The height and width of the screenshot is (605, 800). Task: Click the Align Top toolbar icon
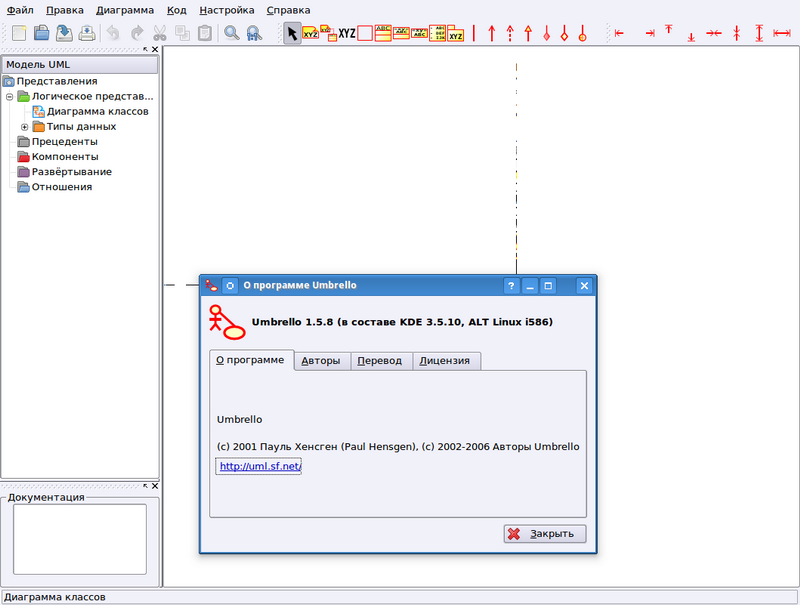tap(668, 30)
